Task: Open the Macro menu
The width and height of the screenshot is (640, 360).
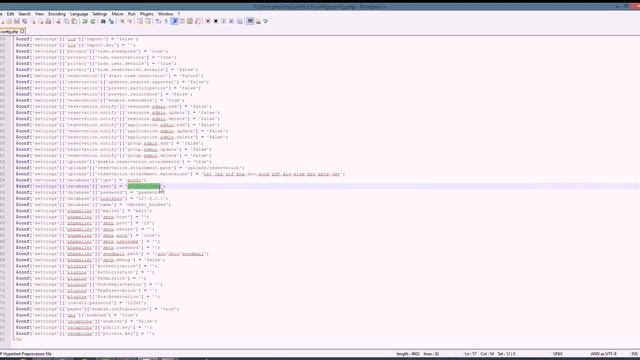Action: pos(118,14)
